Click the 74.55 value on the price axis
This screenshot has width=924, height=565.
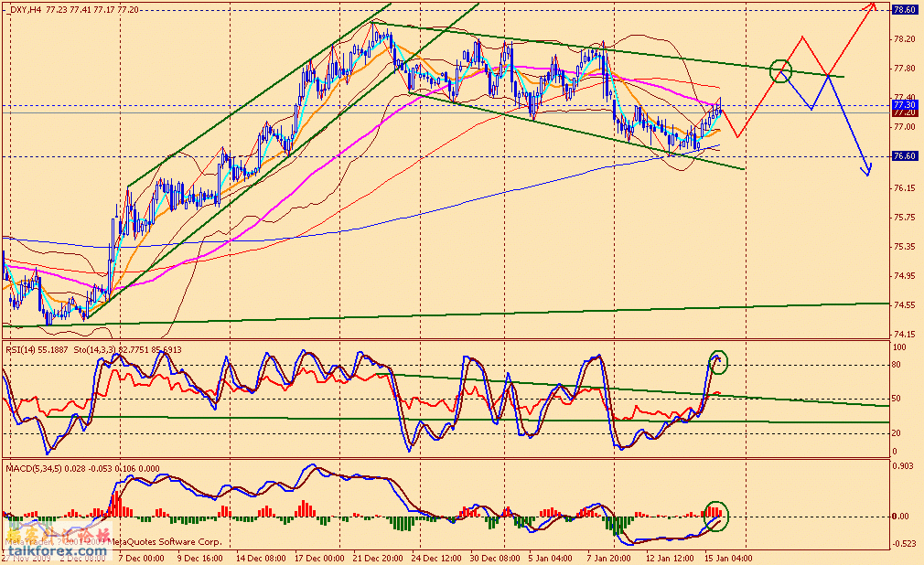904,304
